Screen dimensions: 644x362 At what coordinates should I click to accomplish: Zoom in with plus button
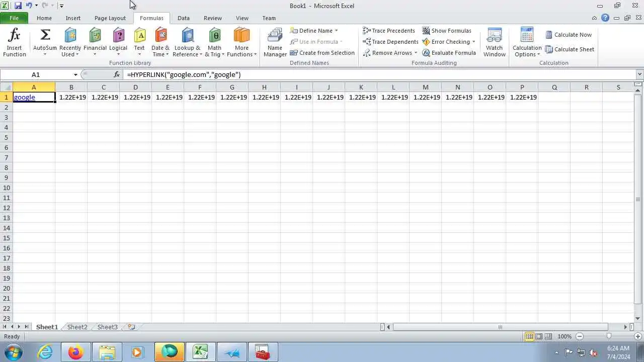[x=638, y=336]
